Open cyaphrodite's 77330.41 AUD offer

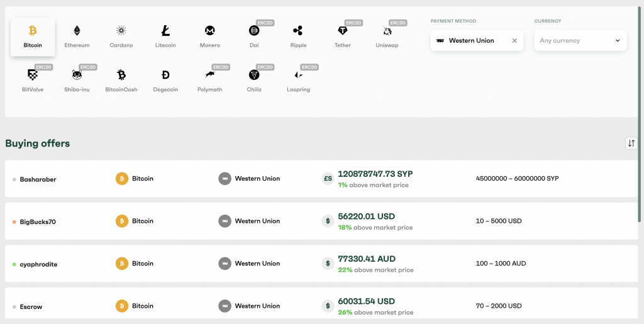367,259
